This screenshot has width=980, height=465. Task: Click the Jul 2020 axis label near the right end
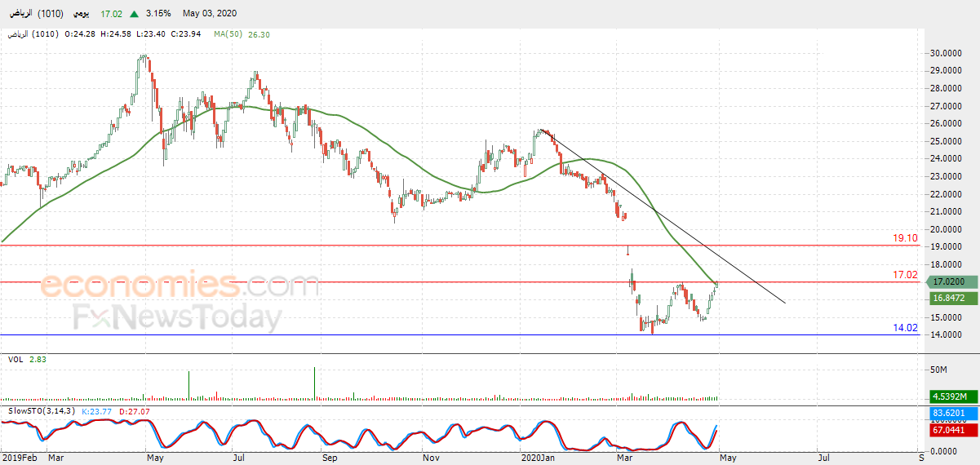(823, 458)
